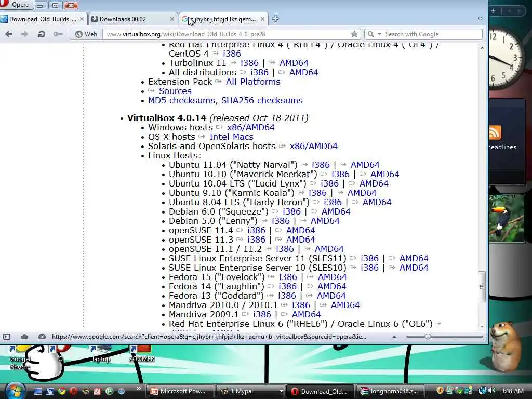
Task: Click the network tray icon
Action: click(482, 391)
